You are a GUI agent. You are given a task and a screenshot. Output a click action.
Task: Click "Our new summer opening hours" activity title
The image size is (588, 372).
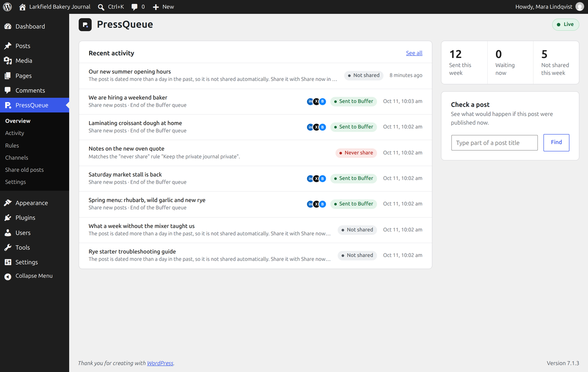[130, 71]
